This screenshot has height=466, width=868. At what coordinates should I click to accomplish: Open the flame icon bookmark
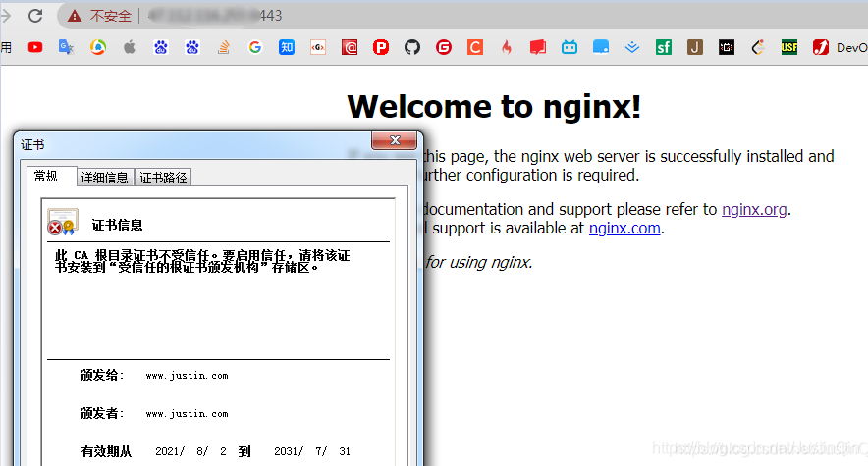pos(507,47)
